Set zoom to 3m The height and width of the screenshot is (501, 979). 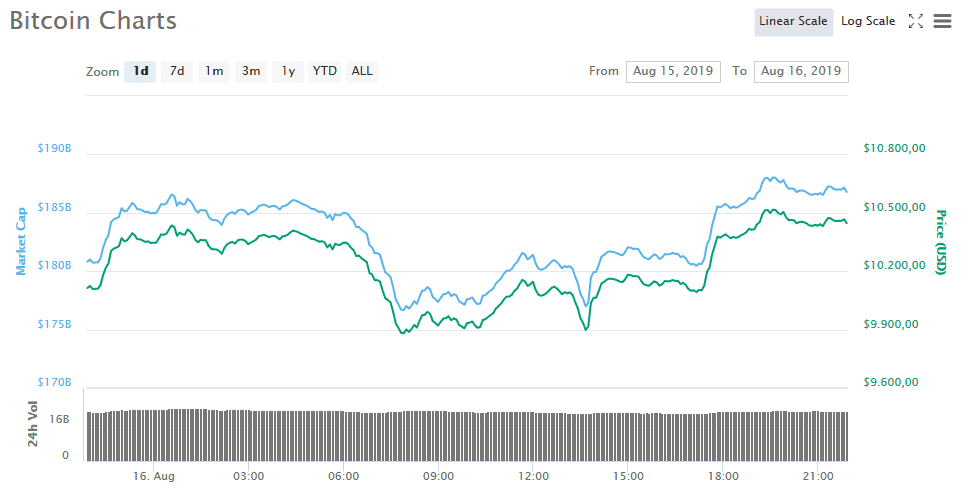(x=251, y=71)
